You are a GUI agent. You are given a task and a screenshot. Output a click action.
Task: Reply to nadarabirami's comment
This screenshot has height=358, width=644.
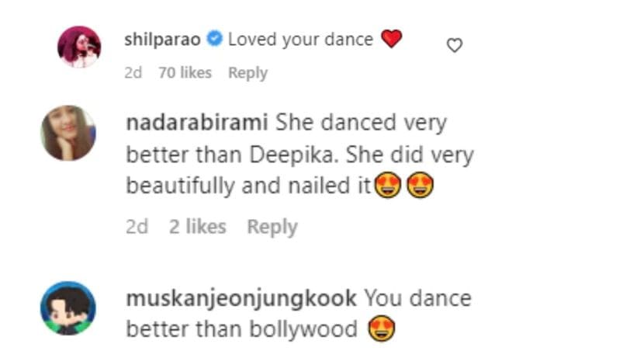click(272, 227)
